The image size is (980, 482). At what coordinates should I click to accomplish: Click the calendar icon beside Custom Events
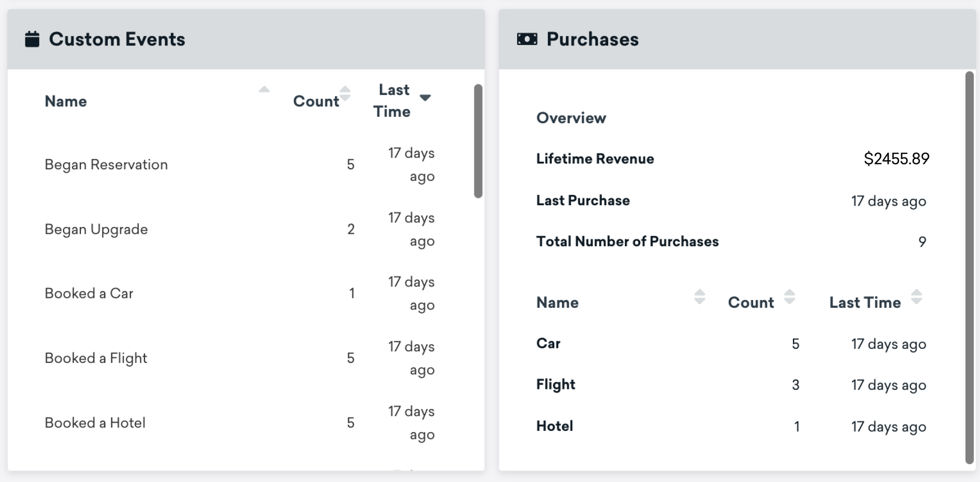click(32, 39)
